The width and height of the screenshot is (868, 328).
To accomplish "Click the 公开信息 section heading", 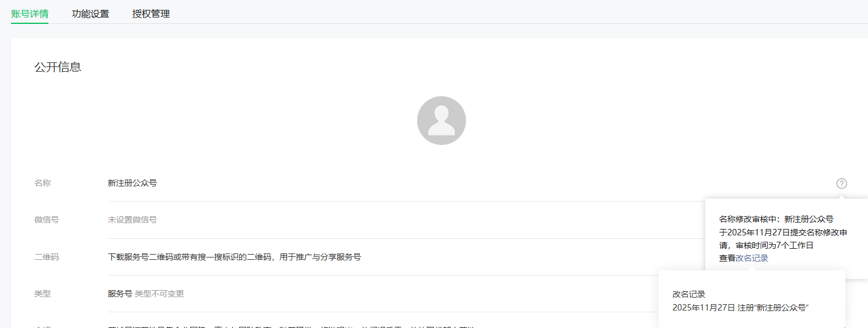I will point(58,67).
